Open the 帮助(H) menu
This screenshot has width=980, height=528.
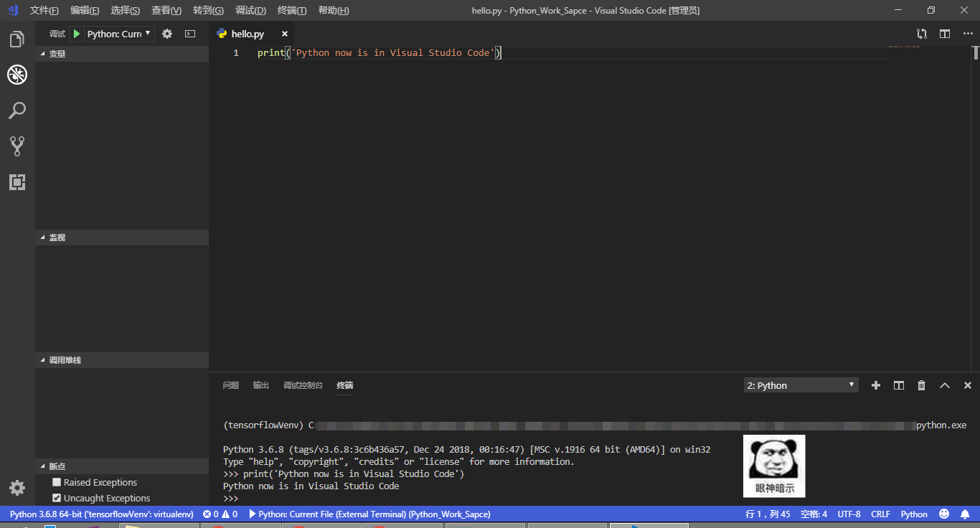[334, 10]
